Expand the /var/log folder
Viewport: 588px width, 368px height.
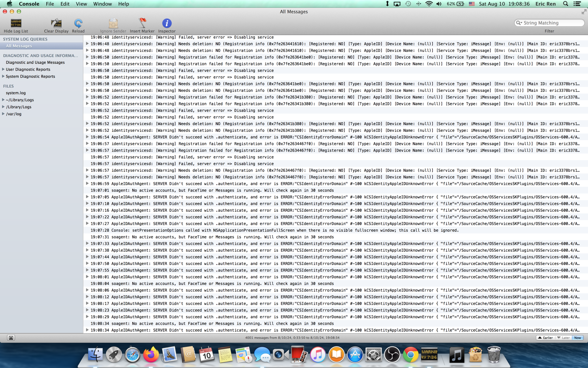point(3,114)
